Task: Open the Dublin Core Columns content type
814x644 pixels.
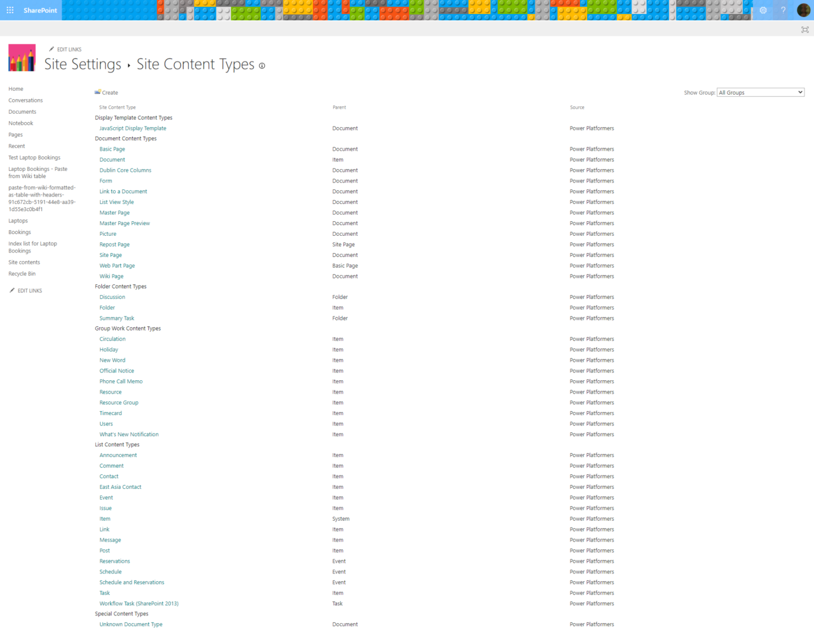Action: pos(125,170)
